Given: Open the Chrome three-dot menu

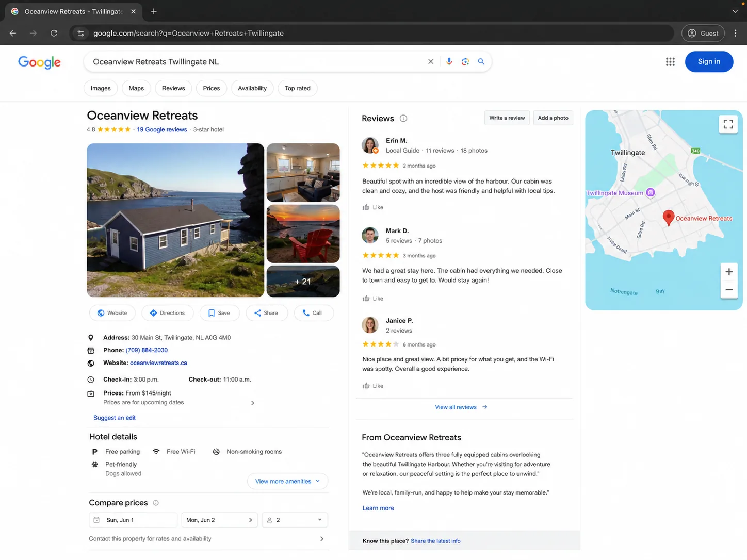Looking at the screenshot, I should (x=735, y=33).
